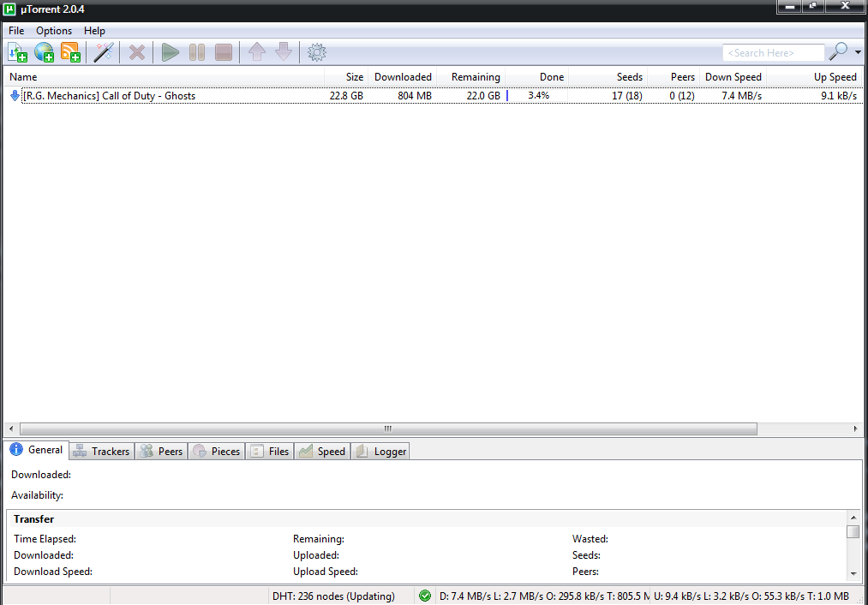868x605 pixels.
Task: Sort by the Peers column header
Action: click(x=673, y=77)
